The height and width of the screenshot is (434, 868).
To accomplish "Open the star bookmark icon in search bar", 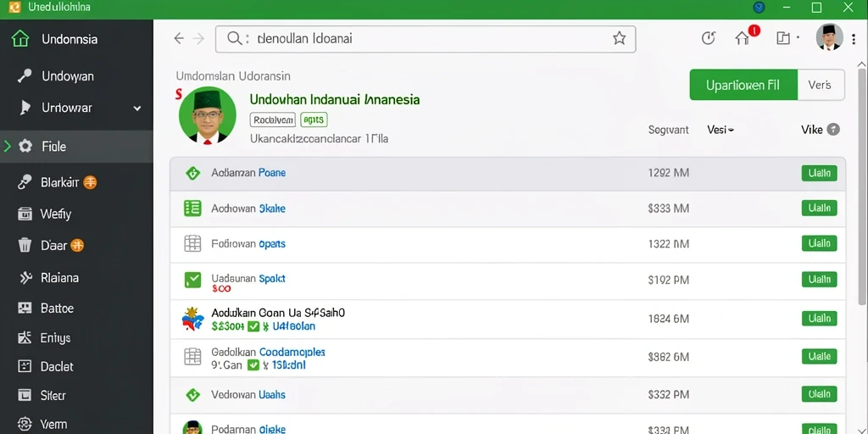I will point(619,38).
